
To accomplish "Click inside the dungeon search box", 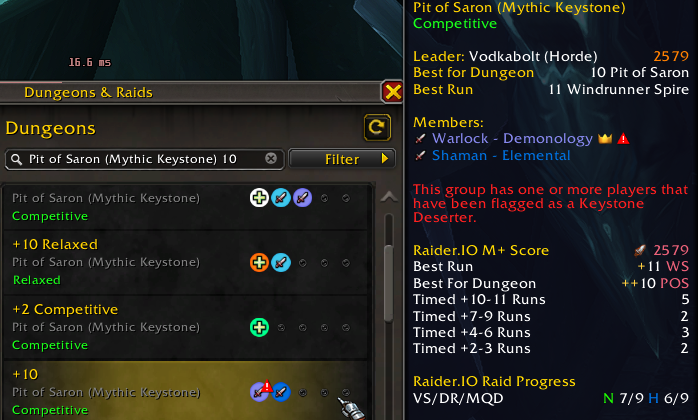I will pyautogui.click(x=145, y=159).
